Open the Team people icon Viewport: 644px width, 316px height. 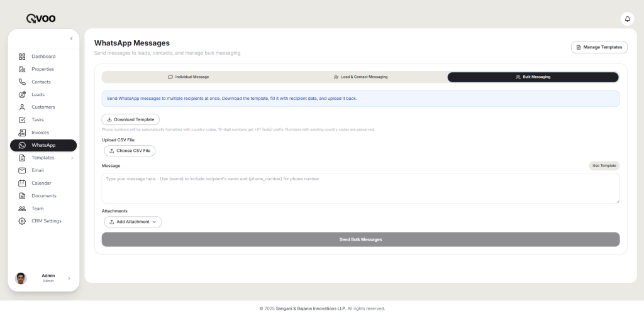(x=22, y=209)
